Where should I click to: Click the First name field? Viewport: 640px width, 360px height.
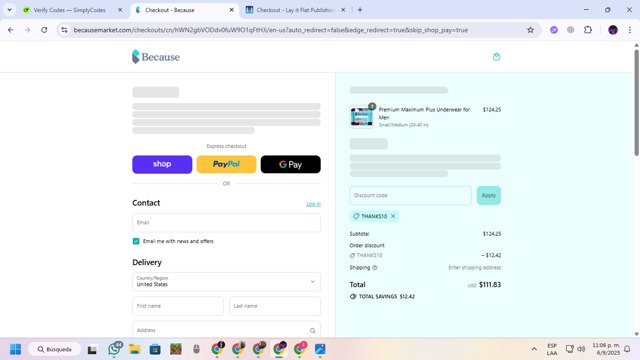178,306
